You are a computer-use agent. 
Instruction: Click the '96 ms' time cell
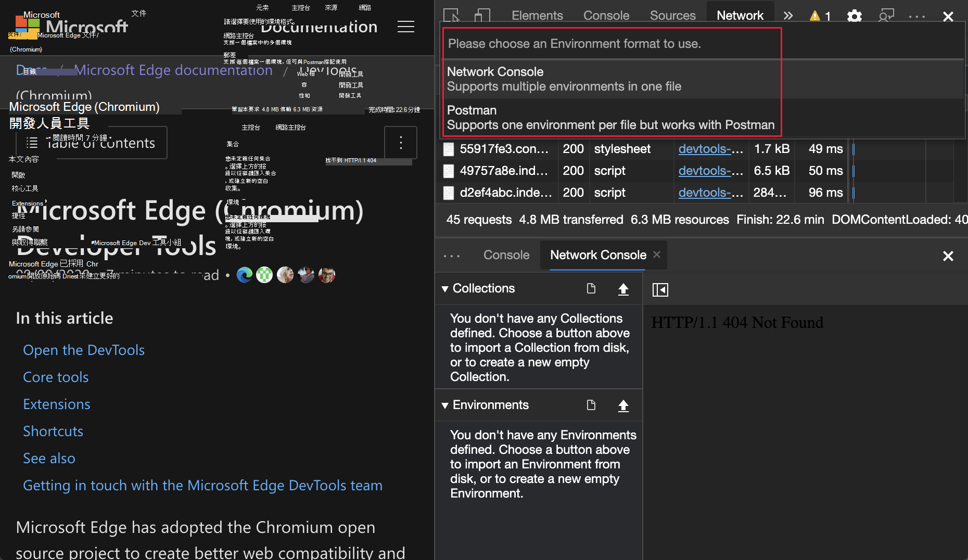point(825,193)
